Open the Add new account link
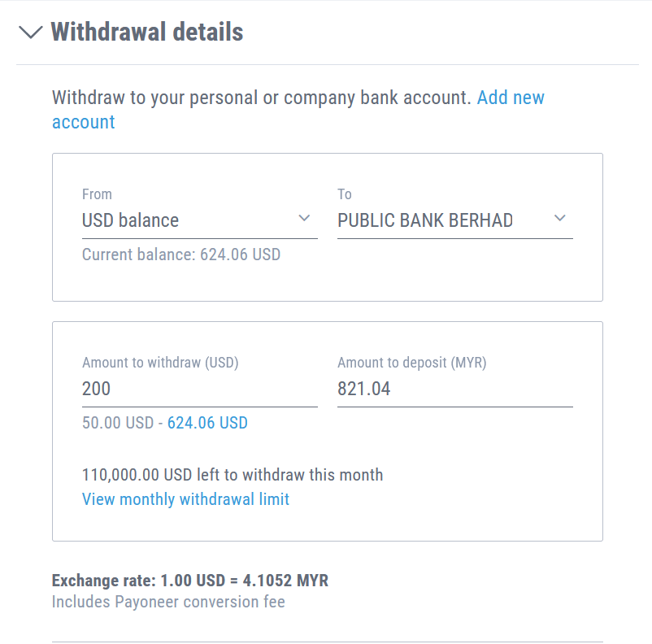Viewport: 652px width, 644px height. tap(510, 98)
